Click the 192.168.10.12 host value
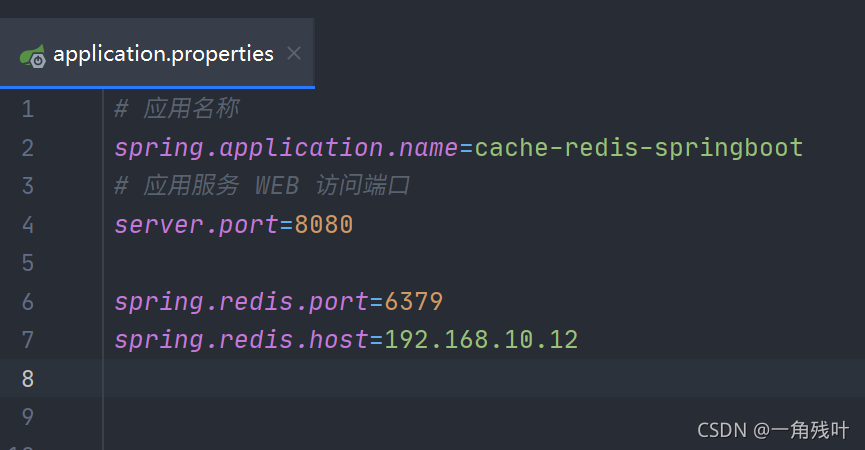Image resolution: width=865 pixels, height=450 pixels. [481, 340]
